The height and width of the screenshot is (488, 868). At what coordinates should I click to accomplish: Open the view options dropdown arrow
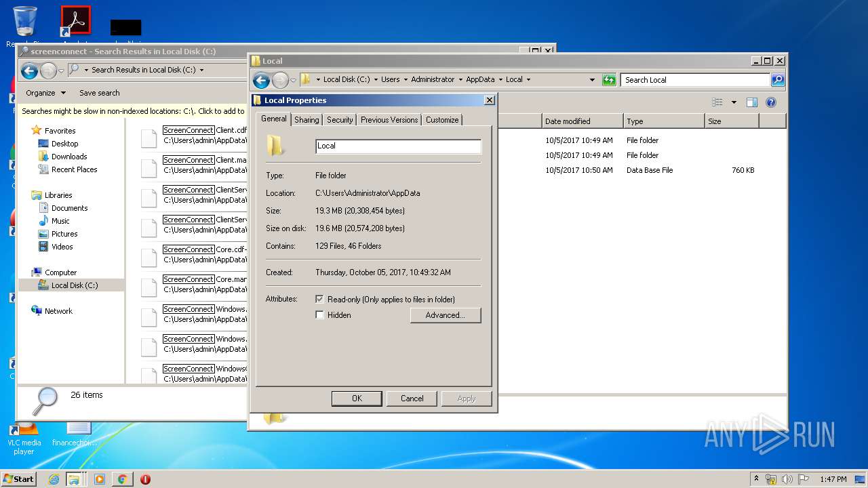[x=734, y=102]
